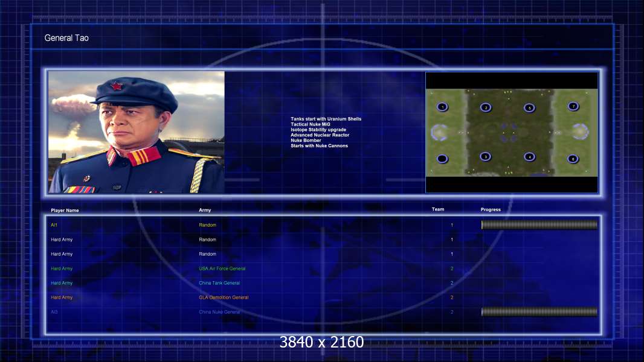The image size is (644, 362).
Task: Click the Al1 player progress bar
Action: 539,224
